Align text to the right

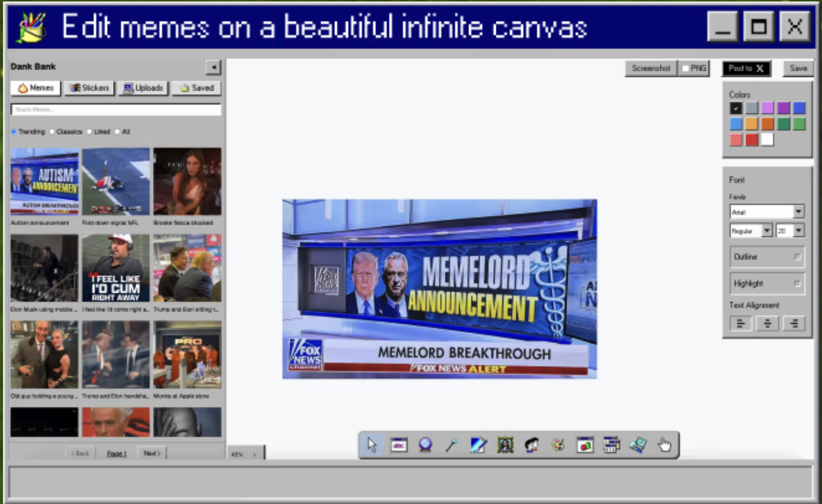coord(794,324)
